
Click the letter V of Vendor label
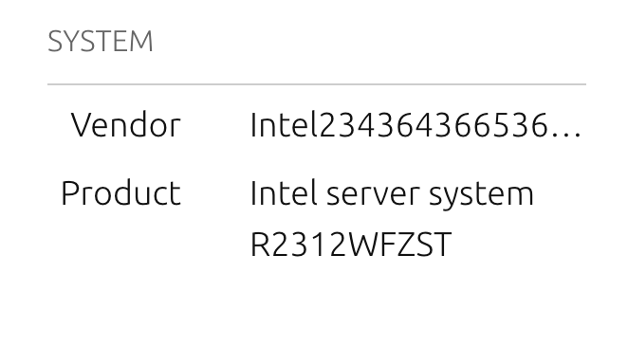83,125
